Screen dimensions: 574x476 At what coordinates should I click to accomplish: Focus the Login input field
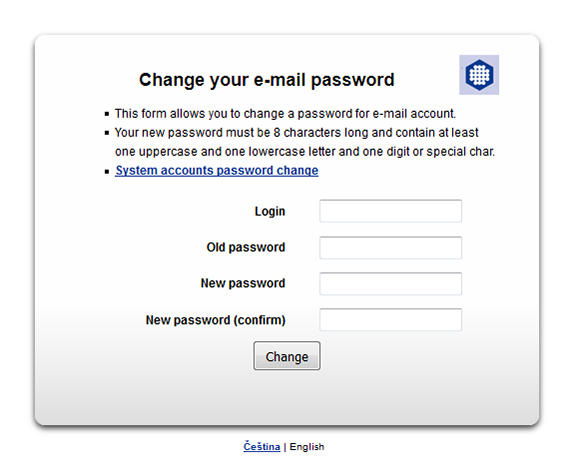pyautogui.click(x=391, y=211)
